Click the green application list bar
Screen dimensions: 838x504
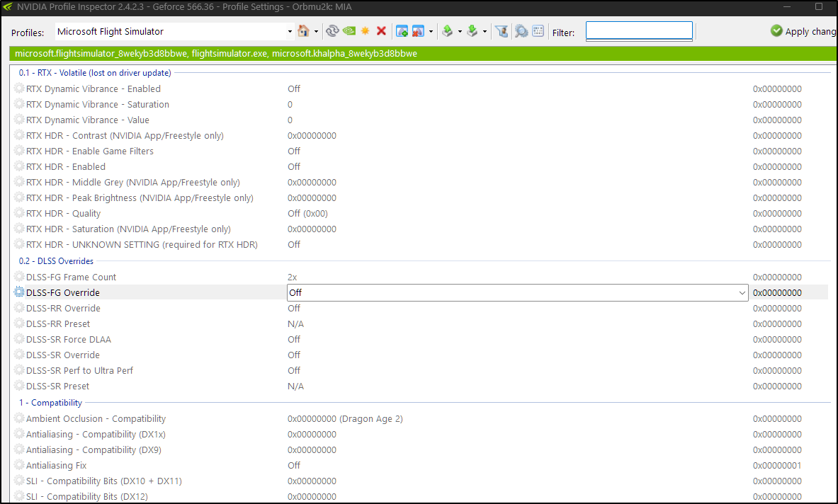(x=423, y=53)
